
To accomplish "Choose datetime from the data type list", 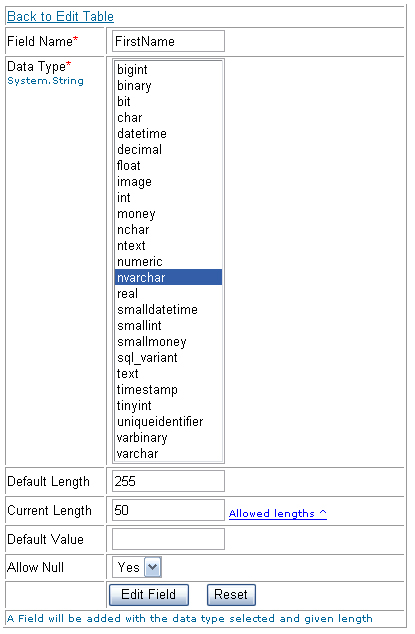I will point(168,133).
